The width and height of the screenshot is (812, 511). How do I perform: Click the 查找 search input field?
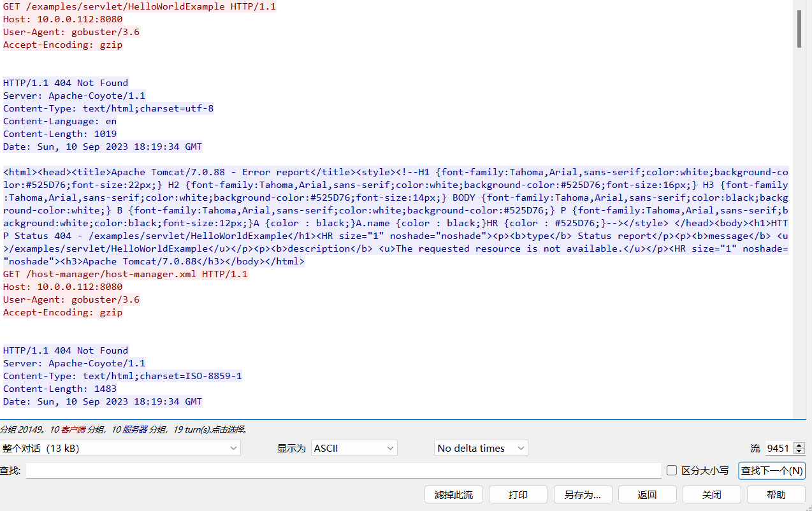(x=344, y=470)
